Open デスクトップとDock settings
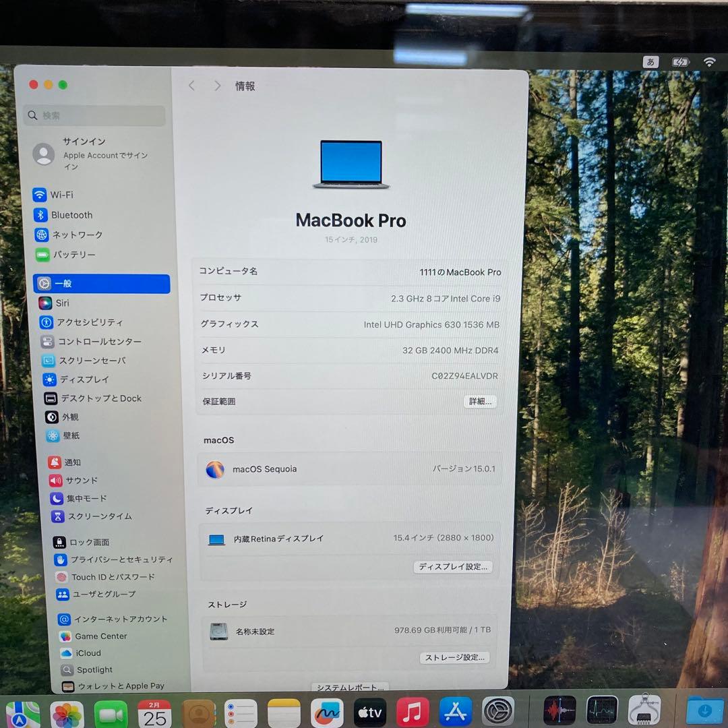The width and height of the screenshot is (728, 728). [x=93, y=398]
